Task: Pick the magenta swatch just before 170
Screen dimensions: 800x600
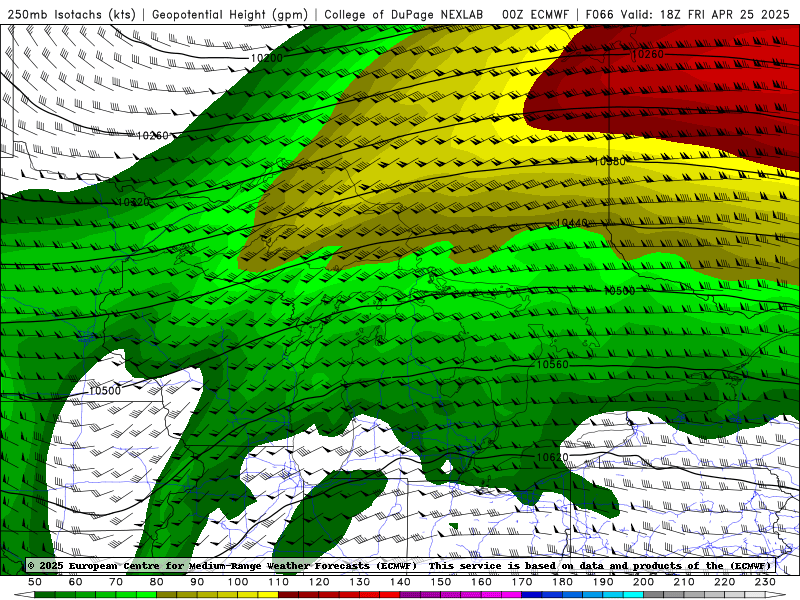Action: click(512, 595)
